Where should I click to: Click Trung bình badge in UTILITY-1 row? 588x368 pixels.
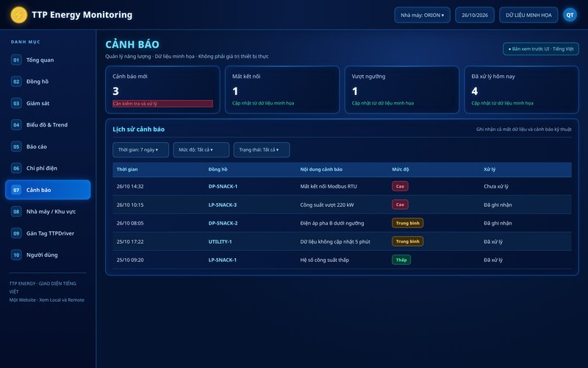pos(408,241)
